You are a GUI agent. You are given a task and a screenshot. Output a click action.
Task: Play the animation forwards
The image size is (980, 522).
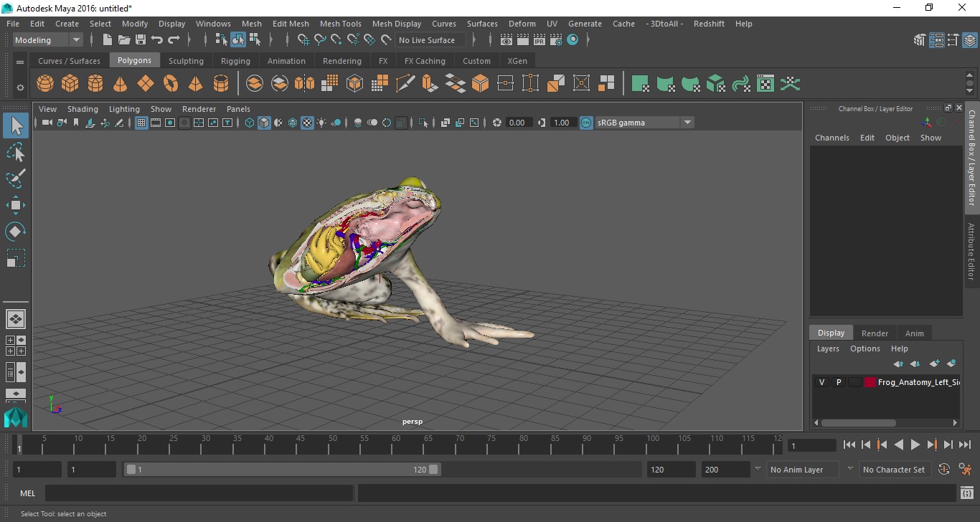915,445
